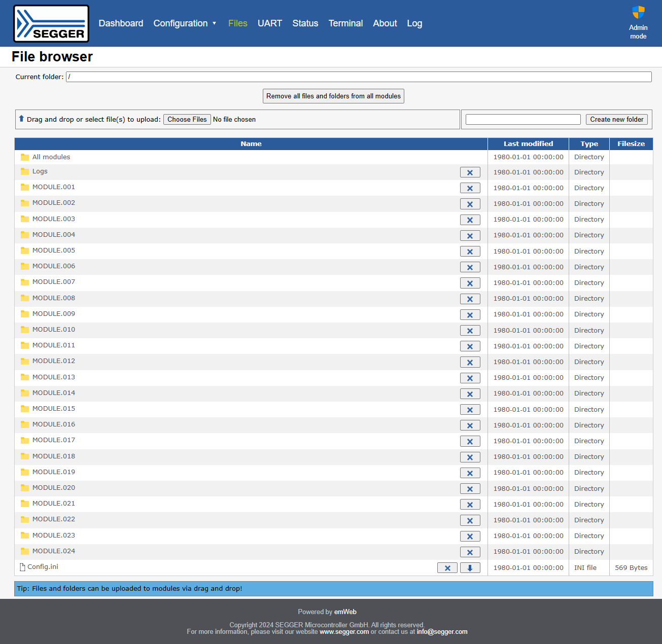Delete the MODULE.018 folder

[470, 457]
